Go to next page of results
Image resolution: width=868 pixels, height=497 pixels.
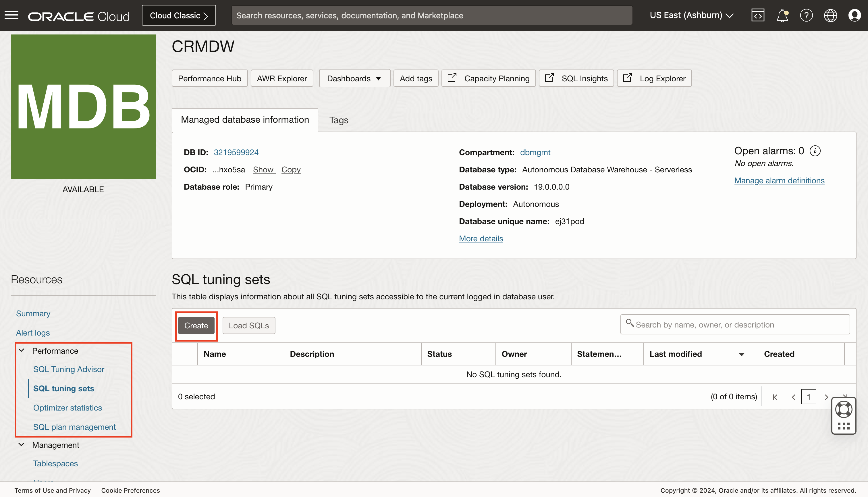coord(826,397)
